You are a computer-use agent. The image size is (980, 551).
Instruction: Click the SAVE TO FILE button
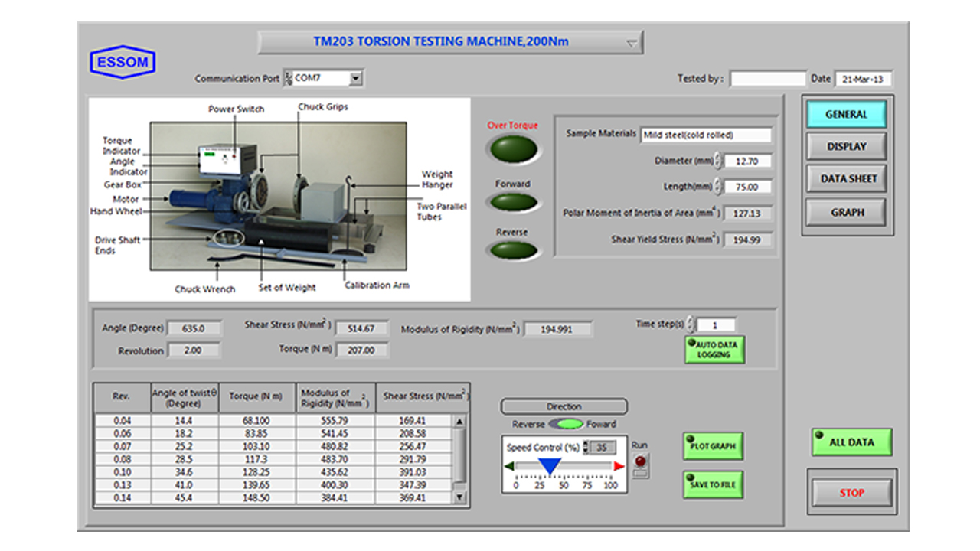click(713, 484)
